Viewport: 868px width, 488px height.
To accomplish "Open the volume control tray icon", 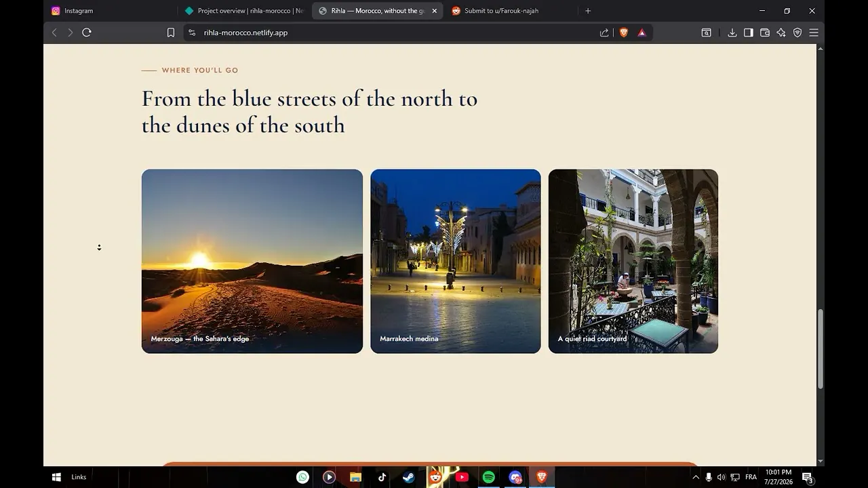I will click(721, 477).
